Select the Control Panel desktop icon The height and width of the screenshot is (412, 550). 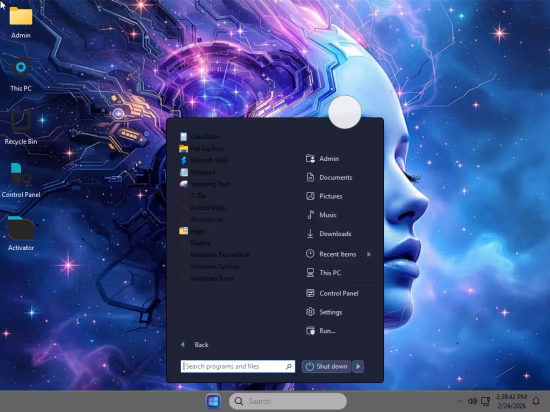(21, 181)
